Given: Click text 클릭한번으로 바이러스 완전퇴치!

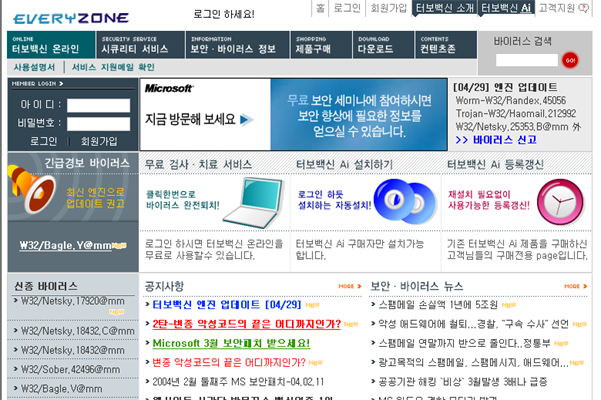Looking at the screenshot, I should 183,200.
